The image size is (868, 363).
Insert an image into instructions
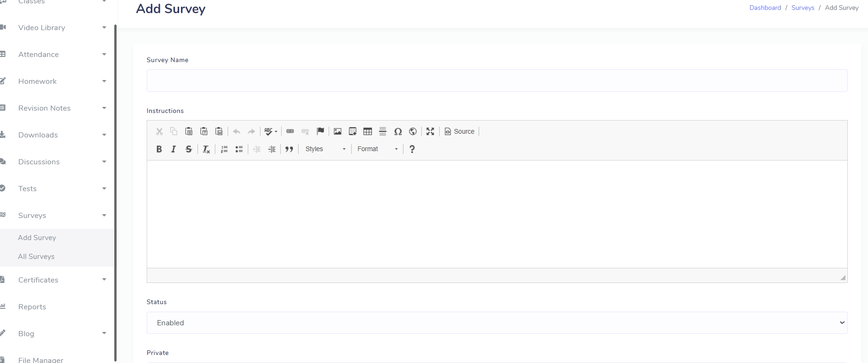338,131
